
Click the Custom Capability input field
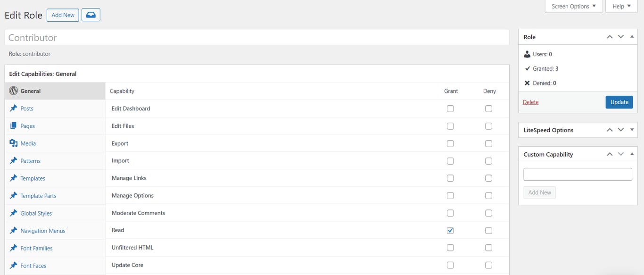(577, 174)
